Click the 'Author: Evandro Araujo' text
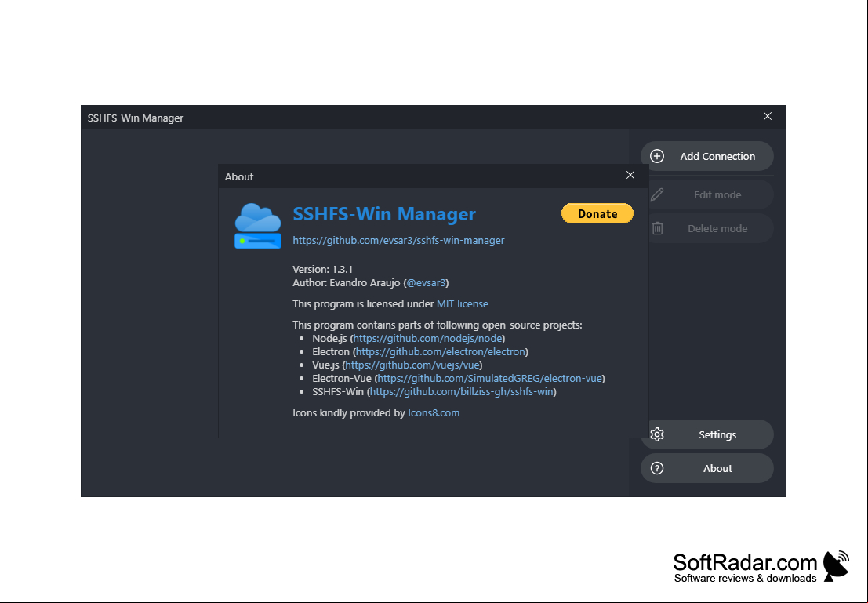 (347, 283)
